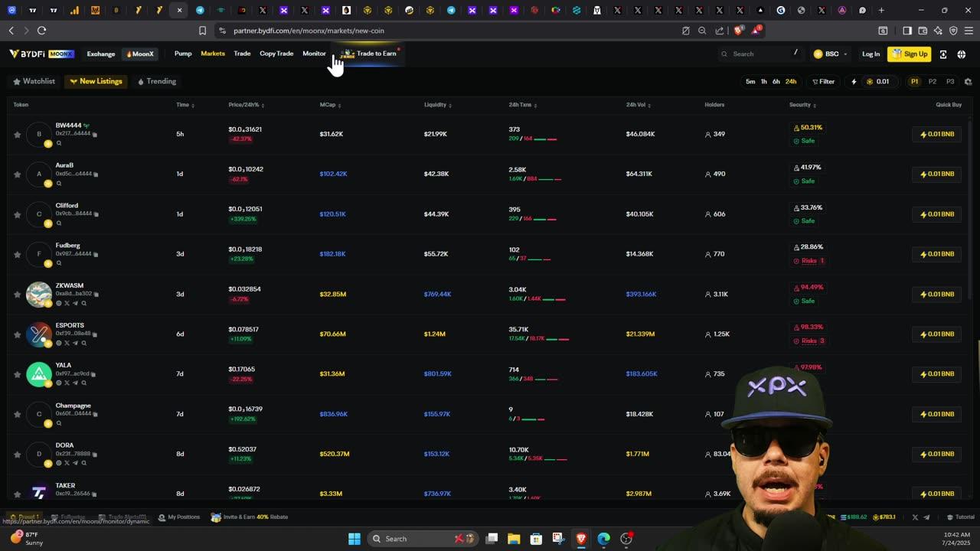This screenshot has width=980, height=551.
Task: Sort by MCap column
Action: (x=330, y=105)
